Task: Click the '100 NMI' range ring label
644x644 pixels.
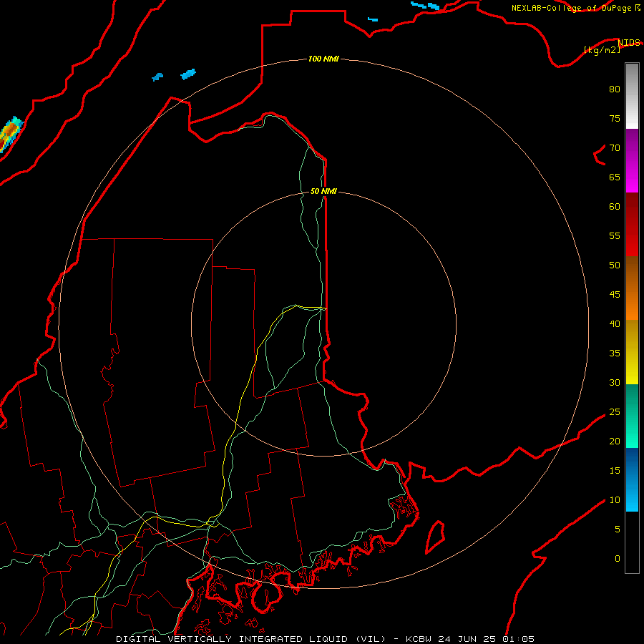Action: [x=323, y=59]
